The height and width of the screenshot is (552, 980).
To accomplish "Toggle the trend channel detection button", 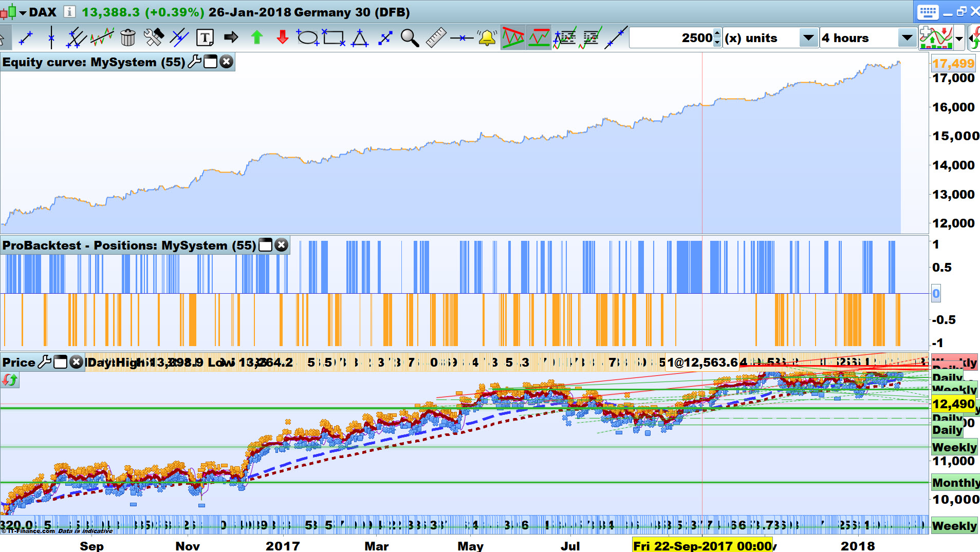I will pyautogui.click(x=513, y=37).
